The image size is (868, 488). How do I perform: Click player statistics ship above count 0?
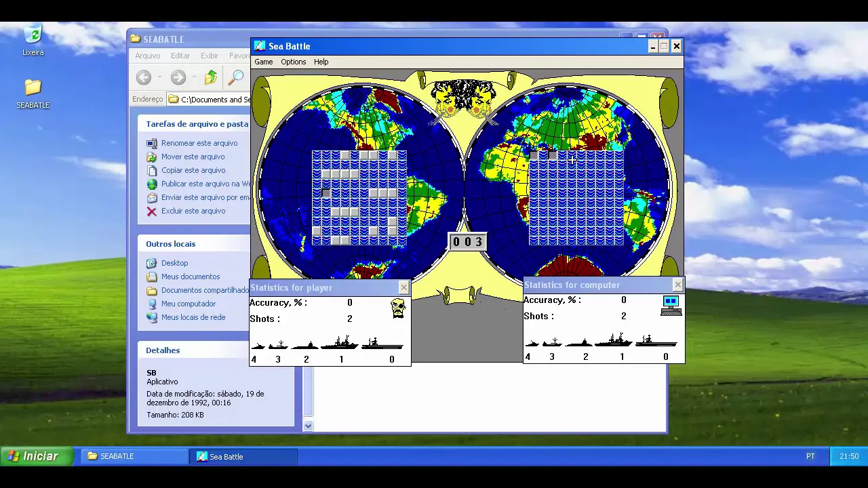click(x=382, y=343)
